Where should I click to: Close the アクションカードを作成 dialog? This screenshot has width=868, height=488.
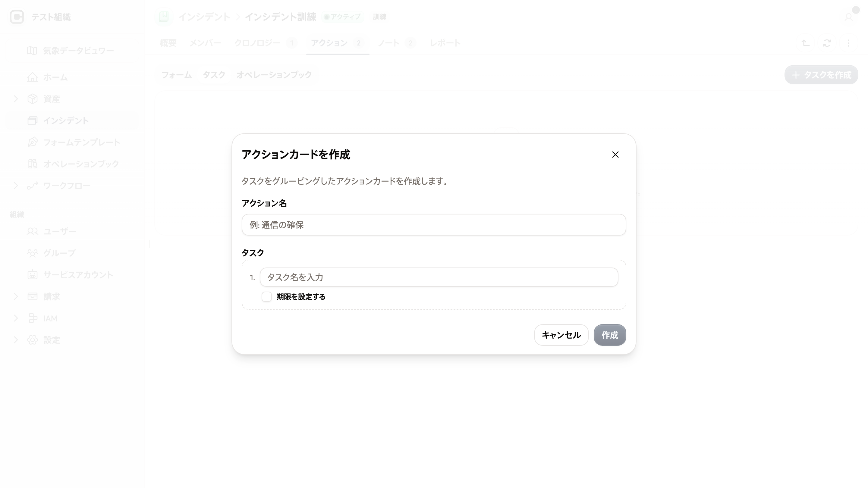(615, 155)
